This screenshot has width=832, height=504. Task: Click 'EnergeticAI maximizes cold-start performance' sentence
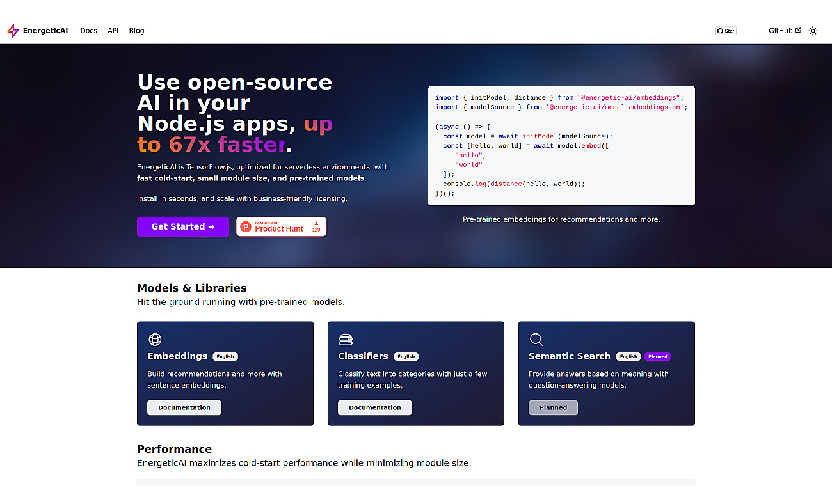click(304, 463)
